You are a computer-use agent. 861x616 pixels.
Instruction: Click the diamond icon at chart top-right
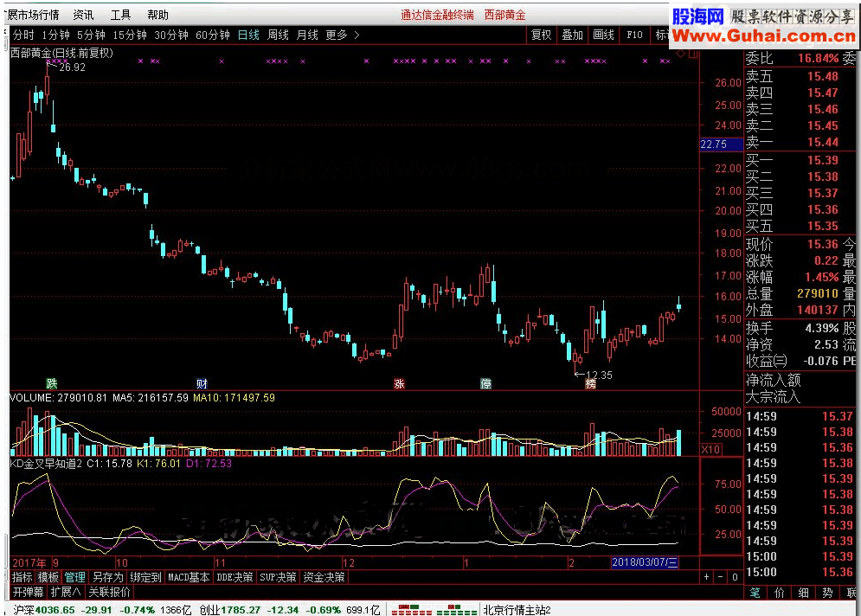click(681, 54)
